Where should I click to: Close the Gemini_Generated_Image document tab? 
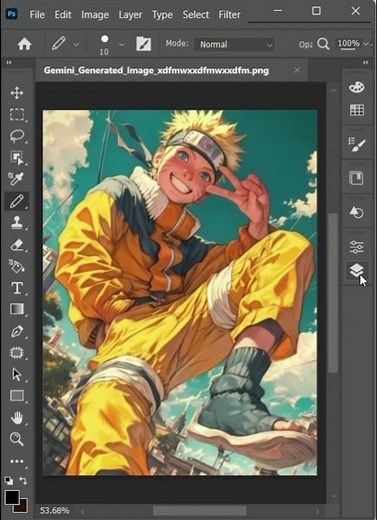(x=297, y=70)
